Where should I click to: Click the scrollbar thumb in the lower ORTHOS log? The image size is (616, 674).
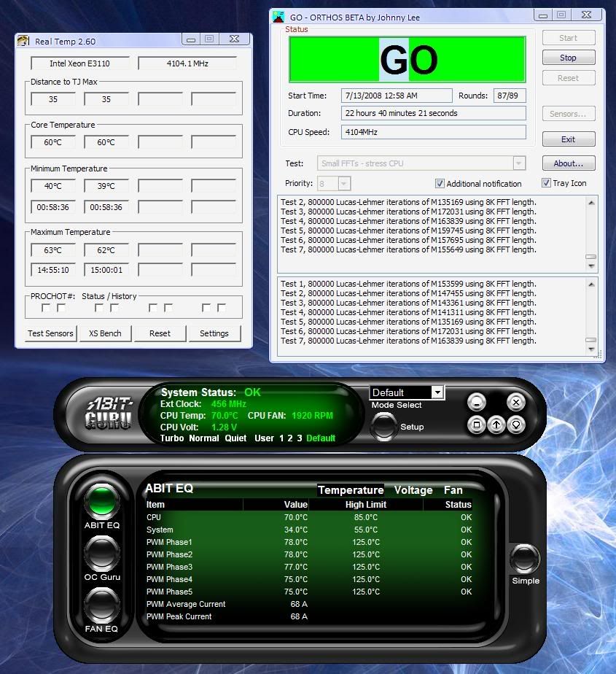591,340
